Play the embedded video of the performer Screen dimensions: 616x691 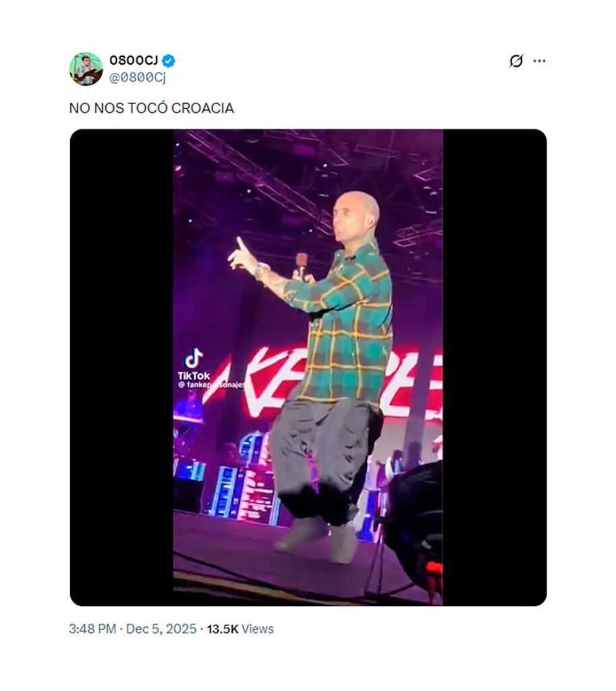tap(308, 367)
